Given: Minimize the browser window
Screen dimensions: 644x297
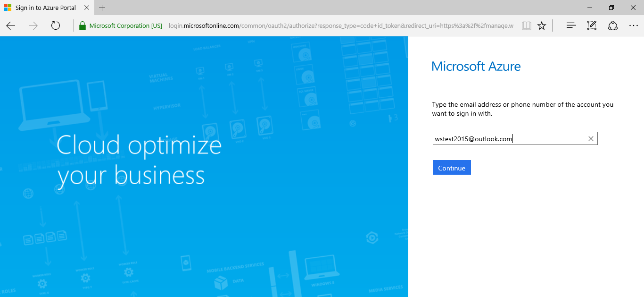Looking at the screenshot, I should pyautogui.click(x=589, y=8).
